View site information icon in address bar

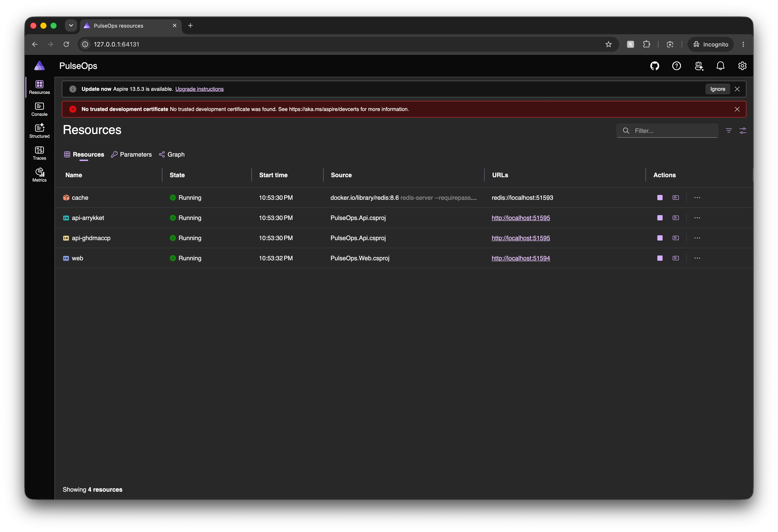[85, 44]
